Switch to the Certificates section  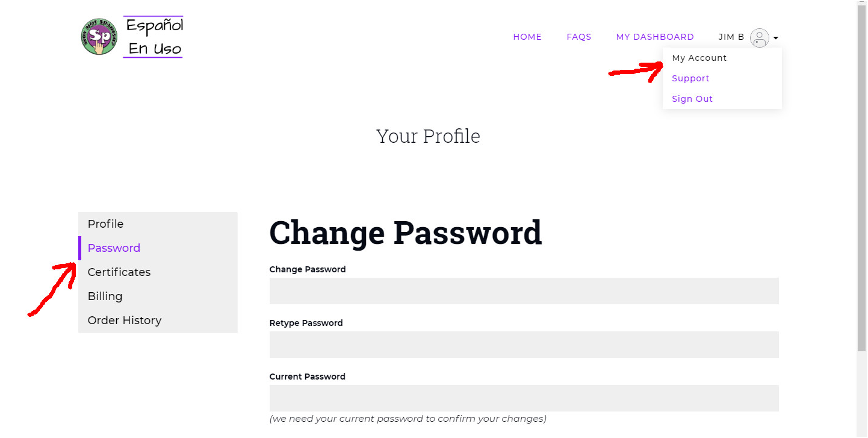coord(158,272)
